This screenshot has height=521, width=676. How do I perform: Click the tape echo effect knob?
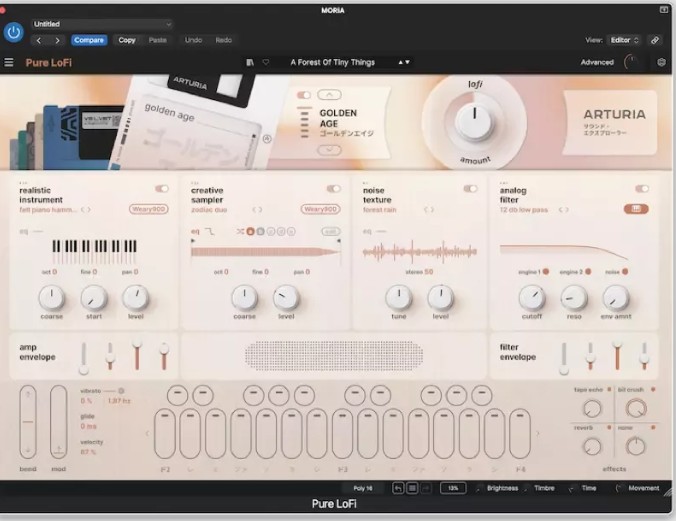click(x=592, y=408)
